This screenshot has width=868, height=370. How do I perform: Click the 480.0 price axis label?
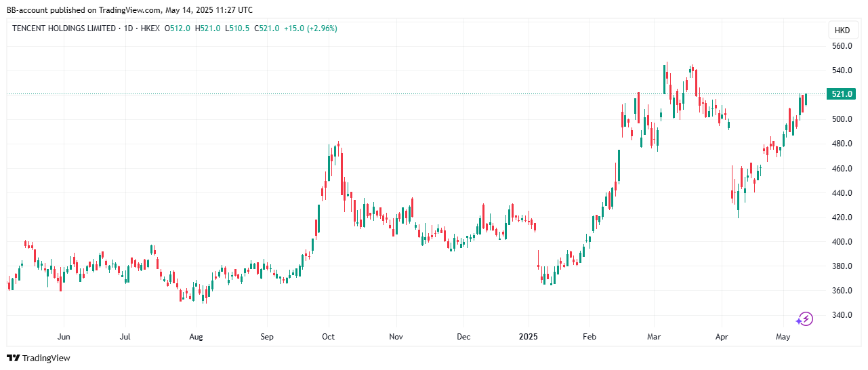pyautogui.click(x=842, y=144)
